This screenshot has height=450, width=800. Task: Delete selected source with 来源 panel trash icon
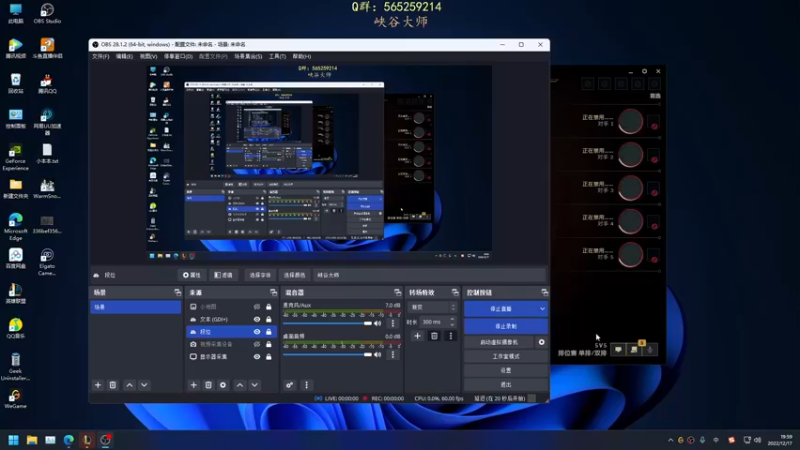[x=208, y=385]
